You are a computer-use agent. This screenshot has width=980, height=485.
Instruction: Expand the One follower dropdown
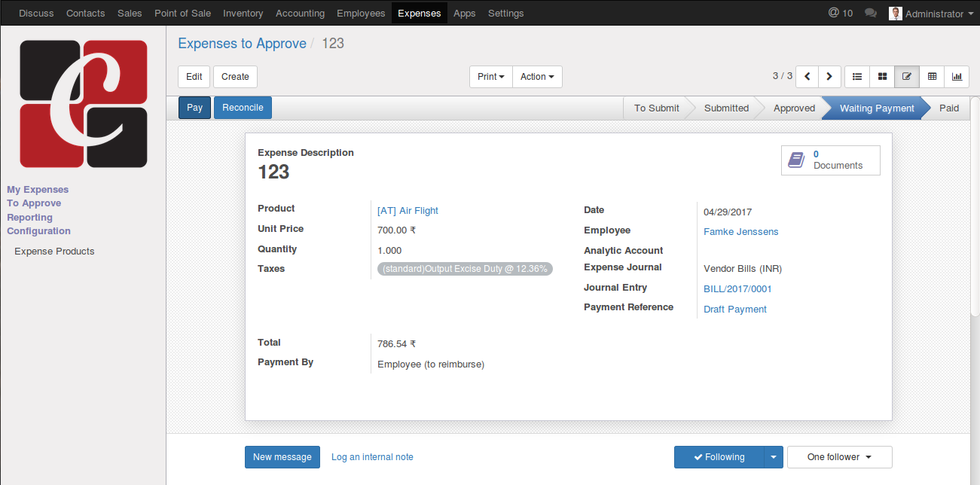click(x=839, y=457)
